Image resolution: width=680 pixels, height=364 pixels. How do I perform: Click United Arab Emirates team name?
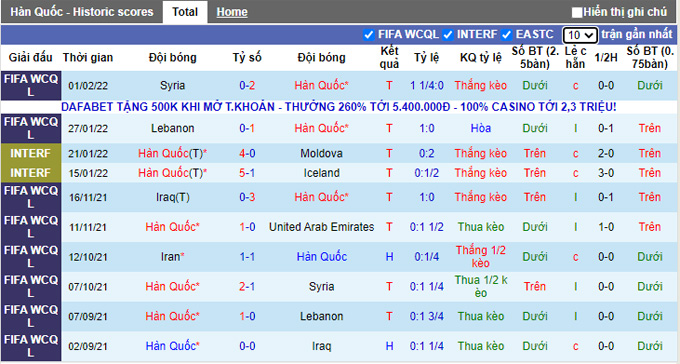[x=321, y=227]
